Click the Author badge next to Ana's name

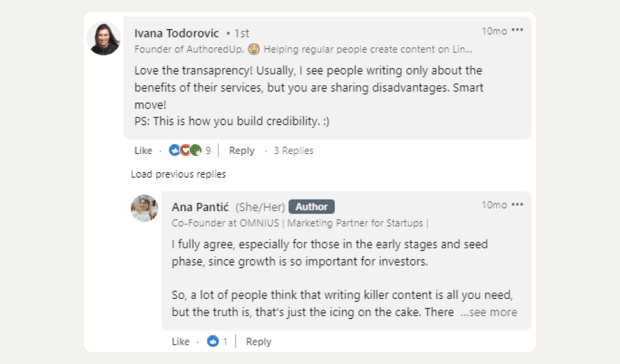pyautogui.click(x=312, y=207)
